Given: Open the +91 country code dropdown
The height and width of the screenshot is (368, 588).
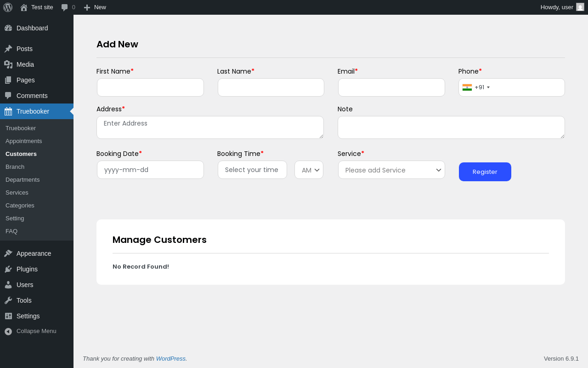Looking at the screenshot, I should click(x=476, y=87).
